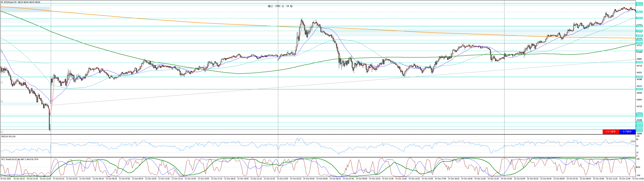Click the 46142 price level tag
Viewport: 644px width, 181px height.
(639, 89)
